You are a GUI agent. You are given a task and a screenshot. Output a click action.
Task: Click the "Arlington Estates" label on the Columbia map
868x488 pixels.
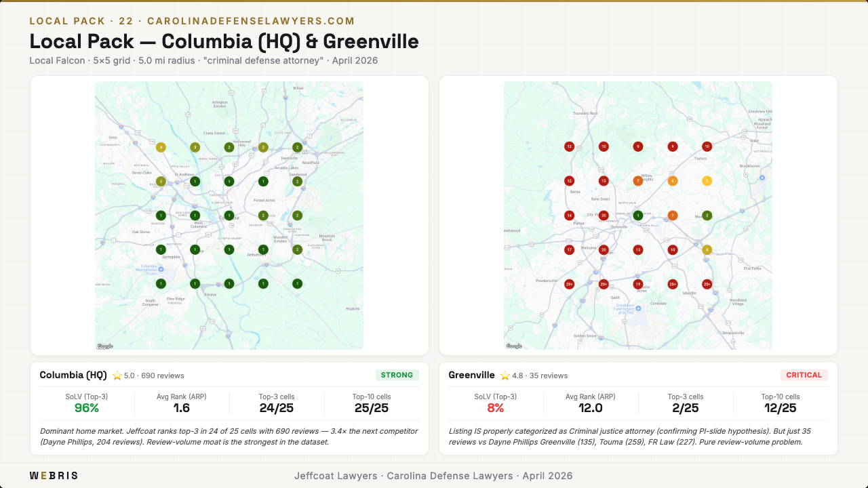point(220,104)
